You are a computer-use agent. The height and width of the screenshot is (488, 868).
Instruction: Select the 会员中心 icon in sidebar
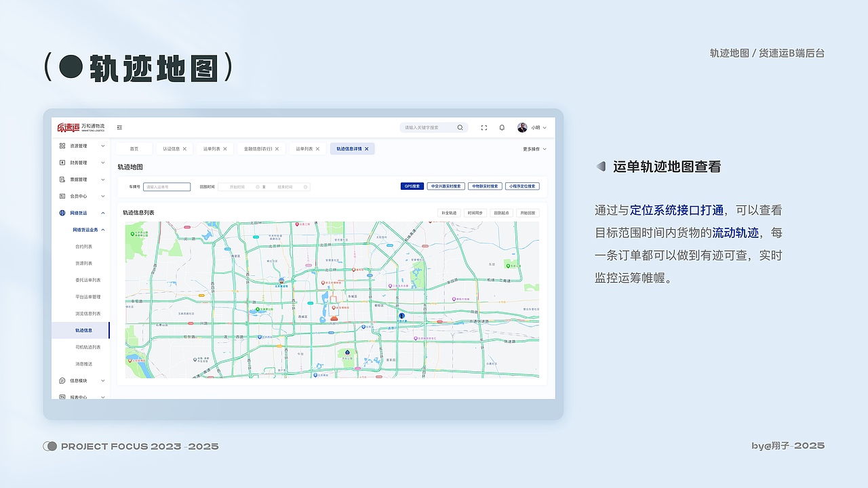click(x=62, y=196)
